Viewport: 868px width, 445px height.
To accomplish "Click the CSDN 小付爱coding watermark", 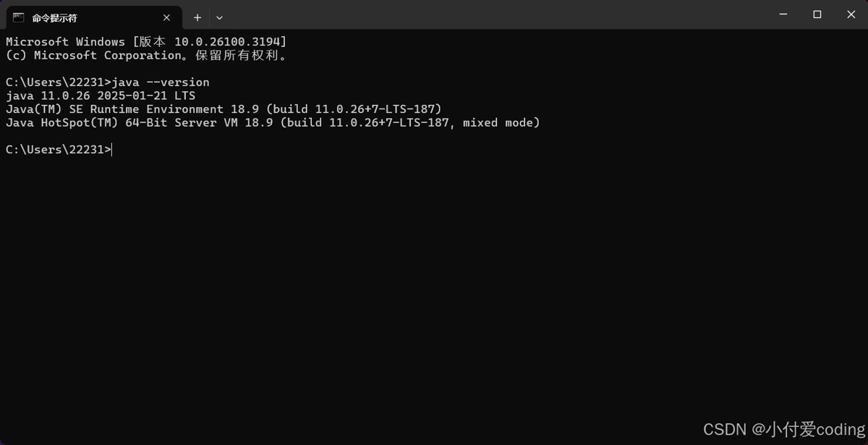I will [783, 429].
